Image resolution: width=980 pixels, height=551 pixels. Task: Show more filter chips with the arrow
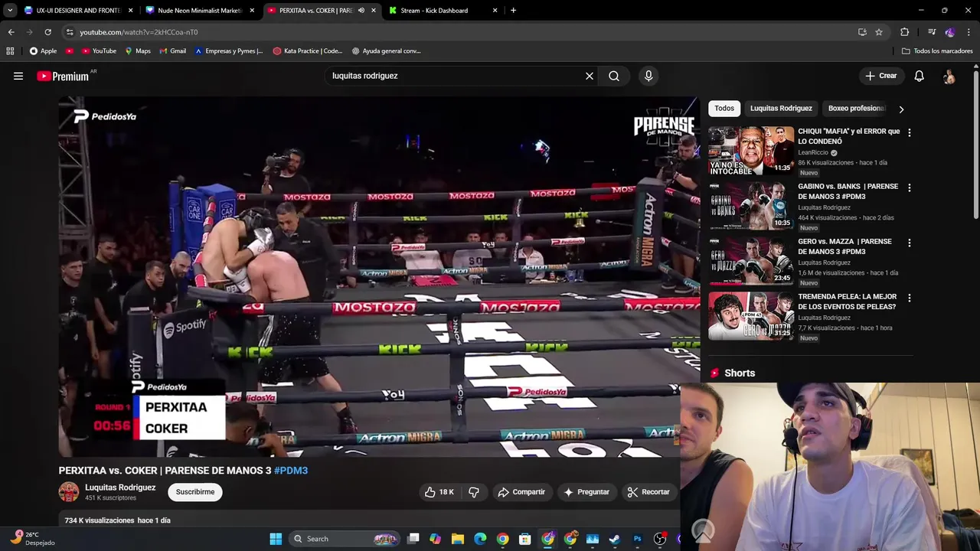pos(901,109)
